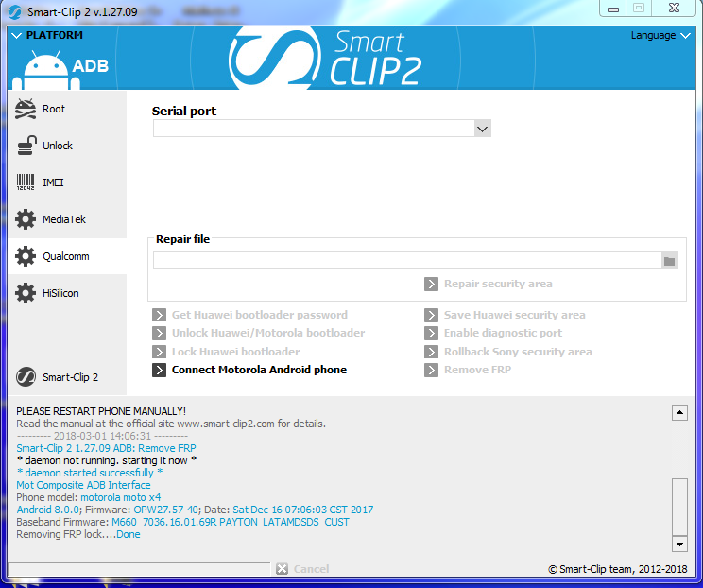This screenshot has height=588, width=703.
Task: Click 'Done' in Removing FRP lock line
Action: pyautogui.click(x=129, y=535)
